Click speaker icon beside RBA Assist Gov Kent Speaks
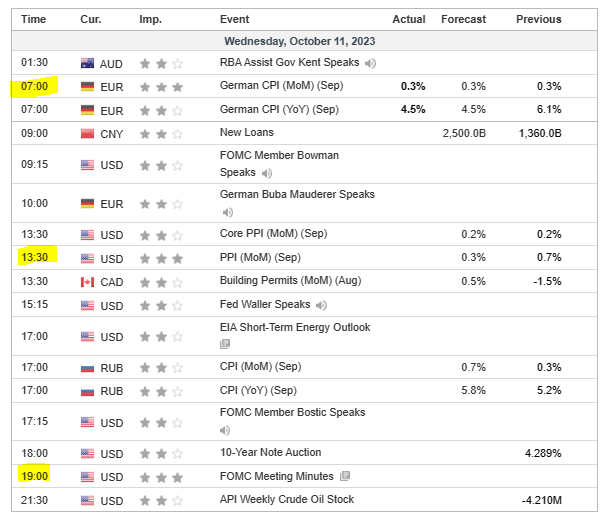 click(x=371, y=63)
